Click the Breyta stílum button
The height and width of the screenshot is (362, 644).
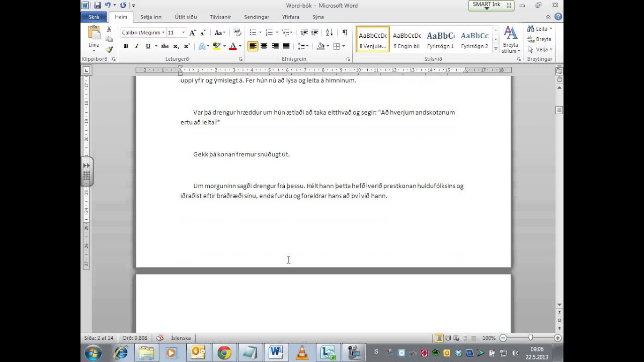[x=510, y=39]
